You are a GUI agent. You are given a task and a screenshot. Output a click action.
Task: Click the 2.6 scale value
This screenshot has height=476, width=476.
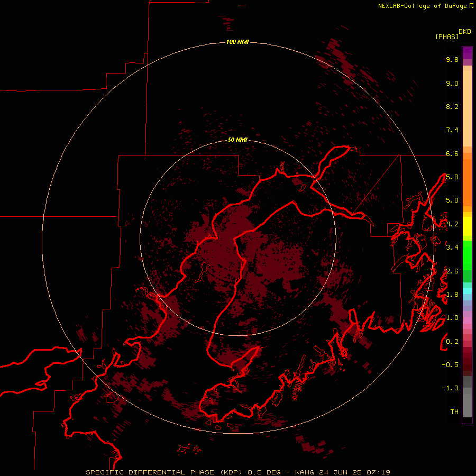(x=452, y=271)
